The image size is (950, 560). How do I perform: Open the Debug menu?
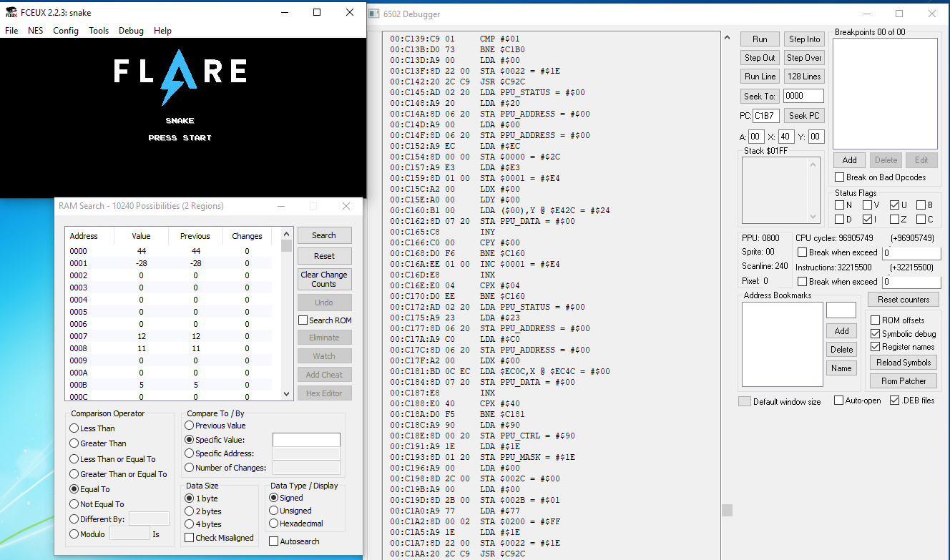(x=131, y=31)
